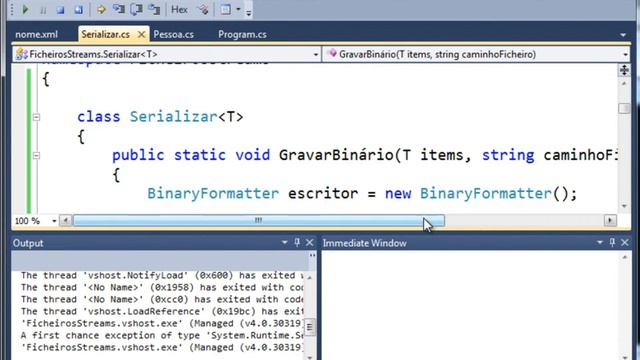Click the editor scroll up arrow

click(624, 84)
